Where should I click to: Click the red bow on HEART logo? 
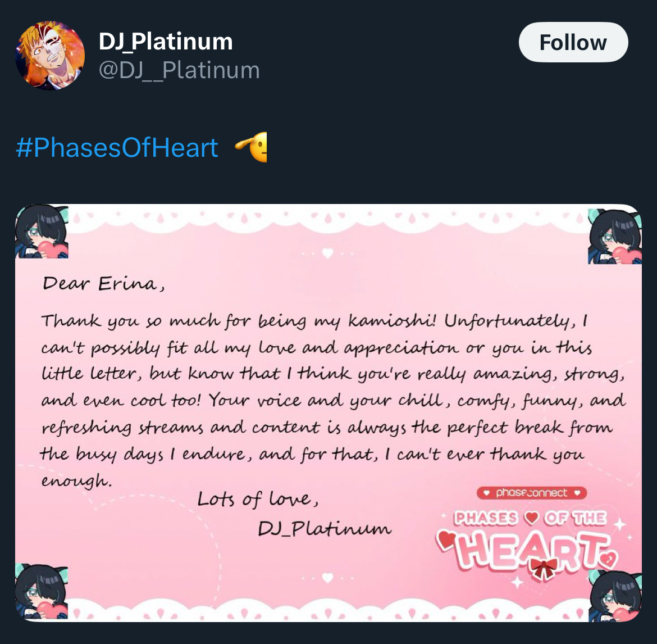(544, 568)
